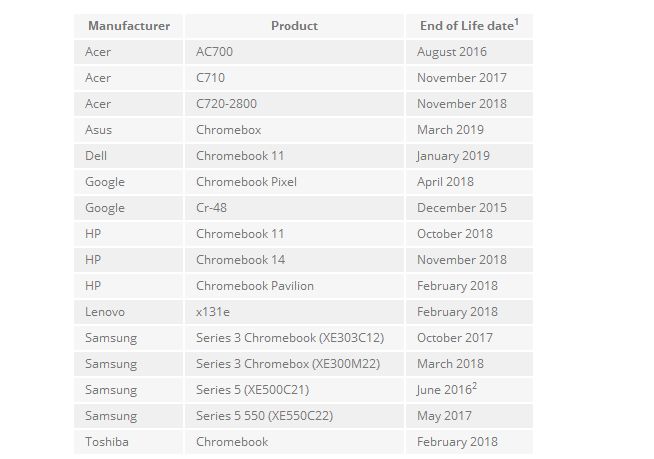Click the Asus manufacturer cell
This screenshot has height=459, width=654.
click(128, 130)
